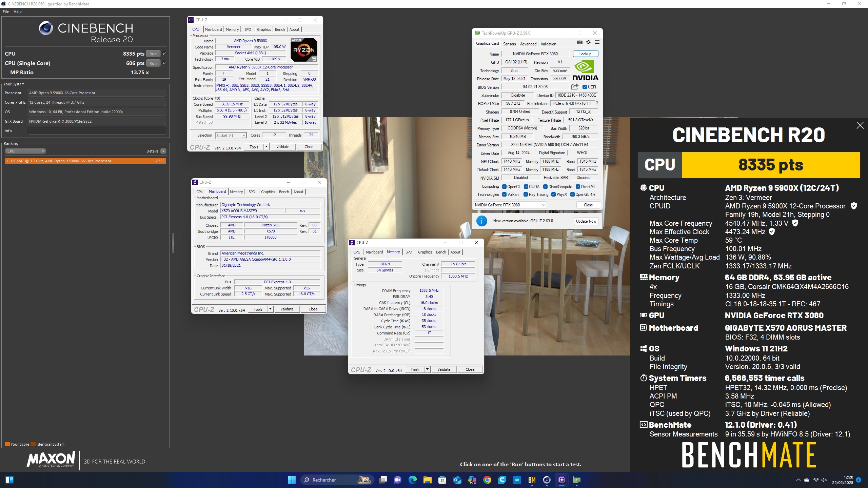Run the CPU multi-core test
This screenshot has width=868, height=488.
(x=153, y=54)
